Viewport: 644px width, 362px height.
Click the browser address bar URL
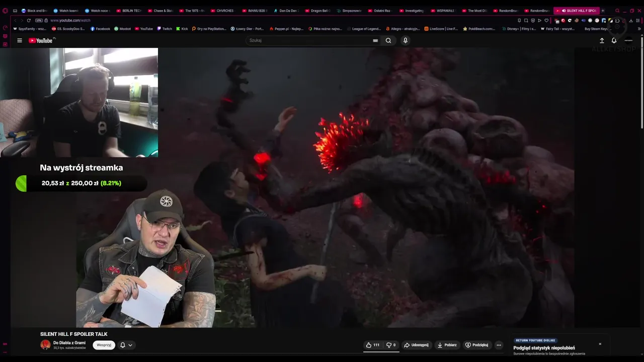point(70,21)
